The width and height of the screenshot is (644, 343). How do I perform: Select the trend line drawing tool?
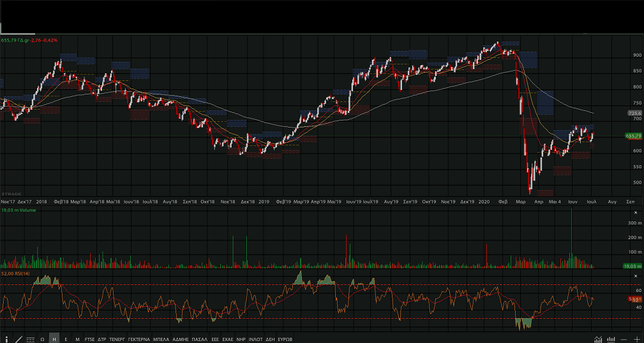(18, 339)
